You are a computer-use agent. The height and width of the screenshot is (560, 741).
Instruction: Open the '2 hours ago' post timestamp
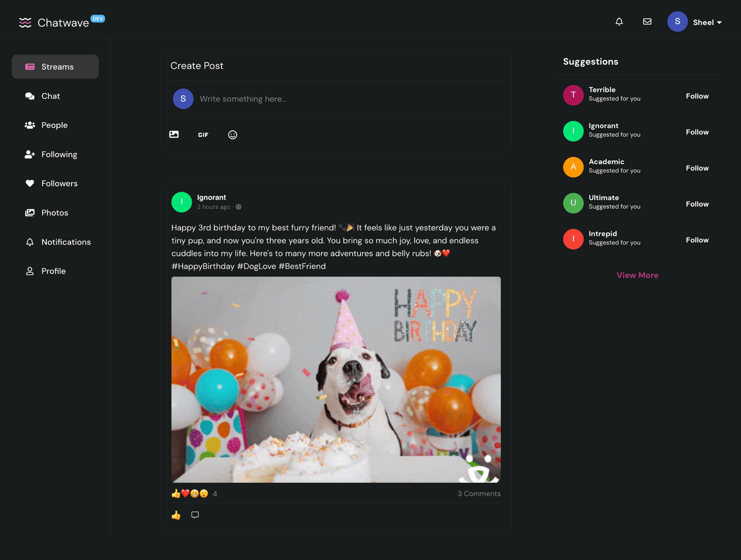[214, 207]
